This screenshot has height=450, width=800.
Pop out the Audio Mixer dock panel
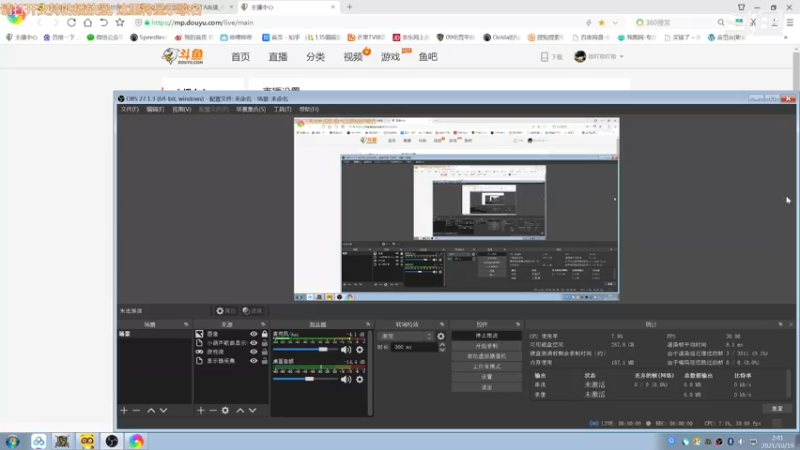click(368, 324)
